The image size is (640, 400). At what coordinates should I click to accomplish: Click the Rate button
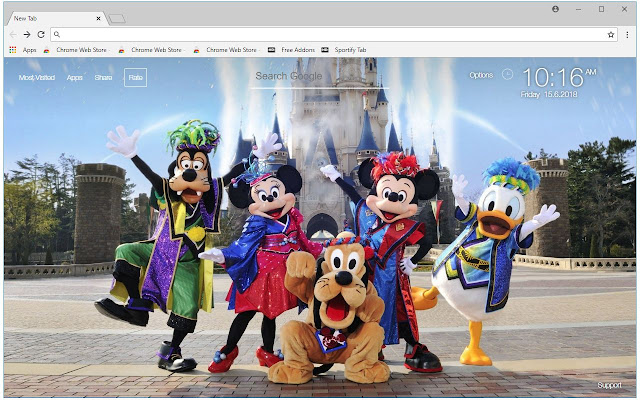[136, 78]
